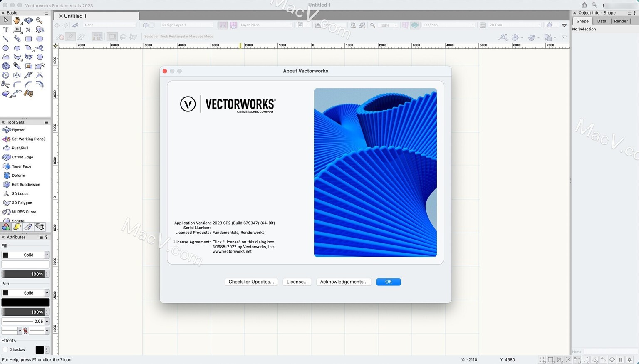The height and width of the screenshot is (364, 639).
Task: Select the Fillet tool
Action: [17, 84]
